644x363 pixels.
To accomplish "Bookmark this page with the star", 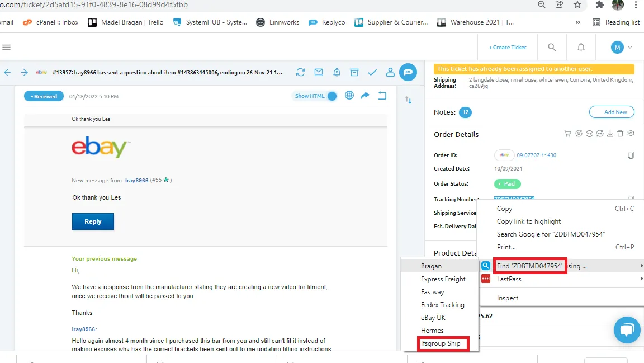I will pyautogui.click(x=577, y=4).
